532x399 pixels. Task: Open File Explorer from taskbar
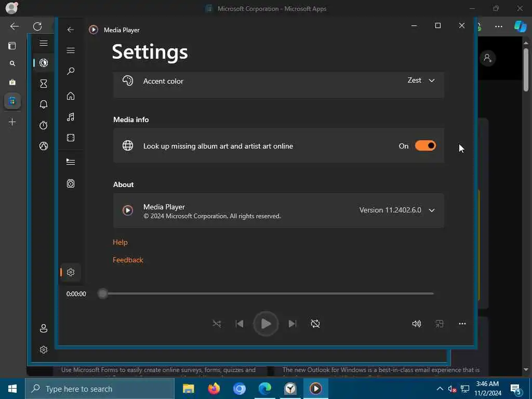coord(188,389)
